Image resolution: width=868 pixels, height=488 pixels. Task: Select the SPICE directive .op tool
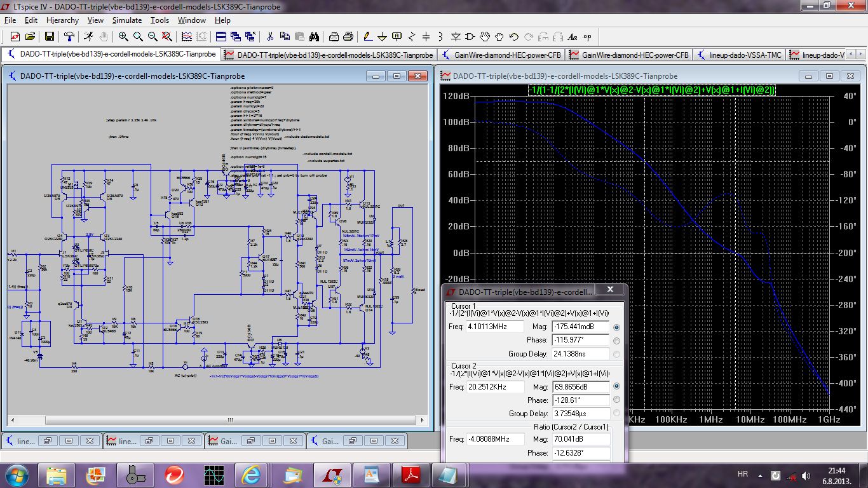(587, 36)
